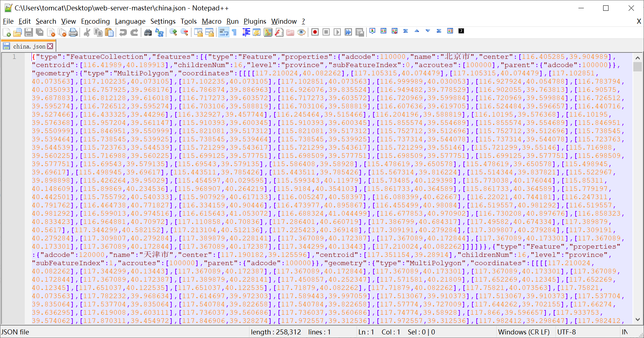Viewport: 644px width, 338px height.
Task: Open Find with the binoculars icon
Action: coord(148,33)
